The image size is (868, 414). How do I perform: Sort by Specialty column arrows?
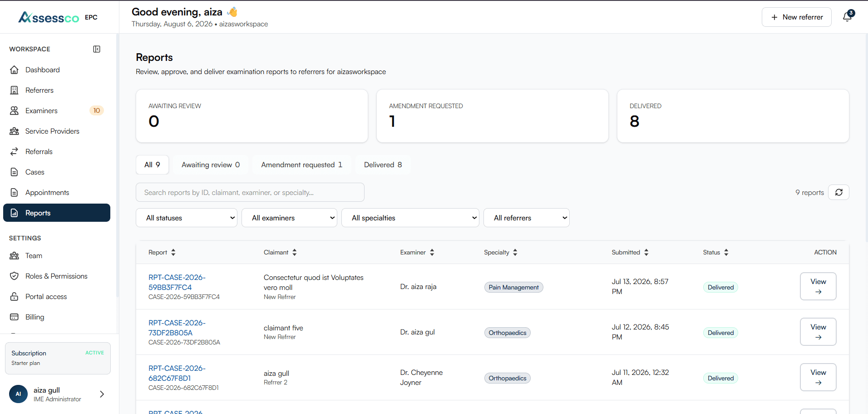click(515, 252)
